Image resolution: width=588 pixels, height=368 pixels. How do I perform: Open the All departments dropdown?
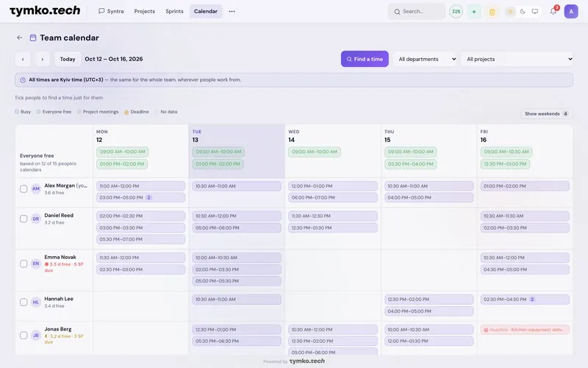(425, 59)
